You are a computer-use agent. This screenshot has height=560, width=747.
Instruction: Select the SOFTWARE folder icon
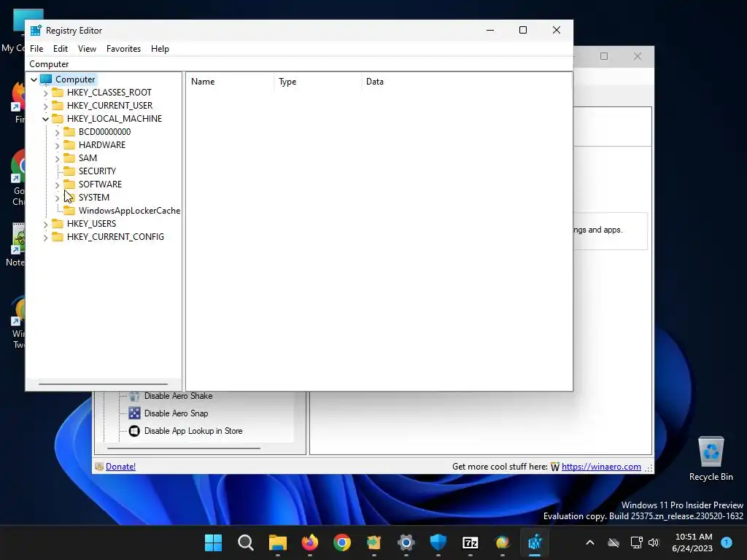pyautogui.click(x=69, y=184)
